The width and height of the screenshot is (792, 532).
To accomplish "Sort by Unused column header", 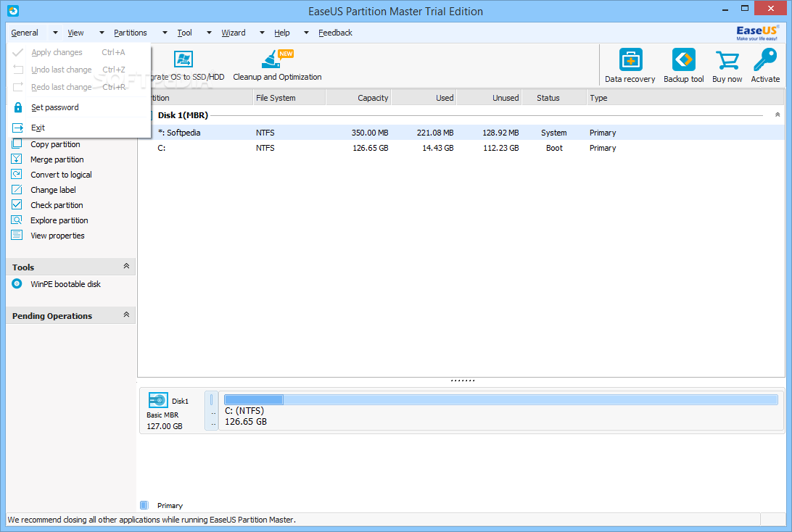I will [489, 98].
